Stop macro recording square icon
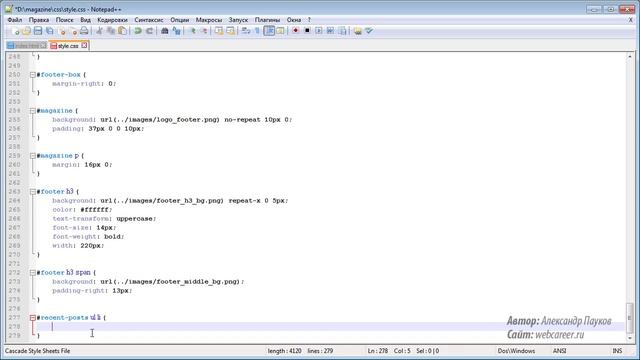 (307, 31)
